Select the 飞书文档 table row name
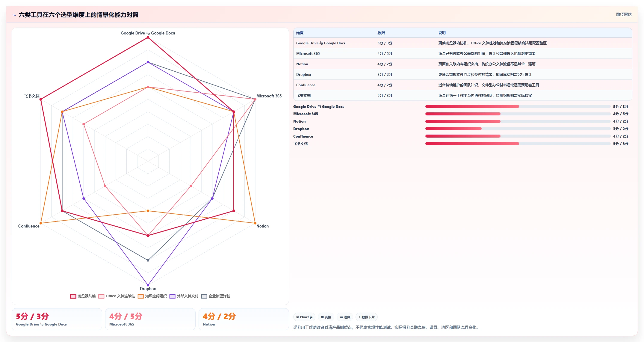 303,96
